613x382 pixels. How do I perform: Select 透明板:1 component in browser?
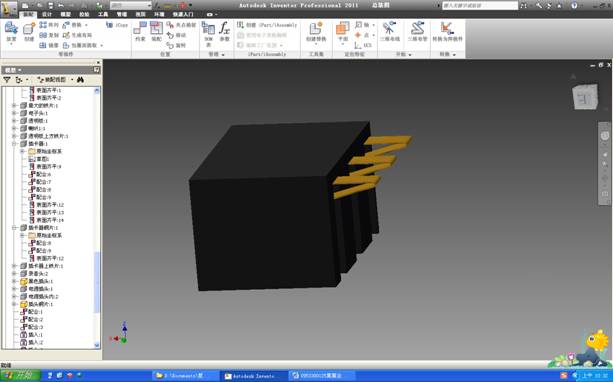coord(34,121)
